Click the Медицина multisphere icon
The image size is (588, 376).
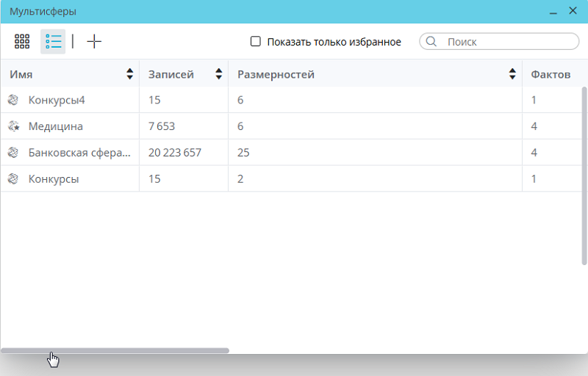pyautogui.click(x=12, y=126)
